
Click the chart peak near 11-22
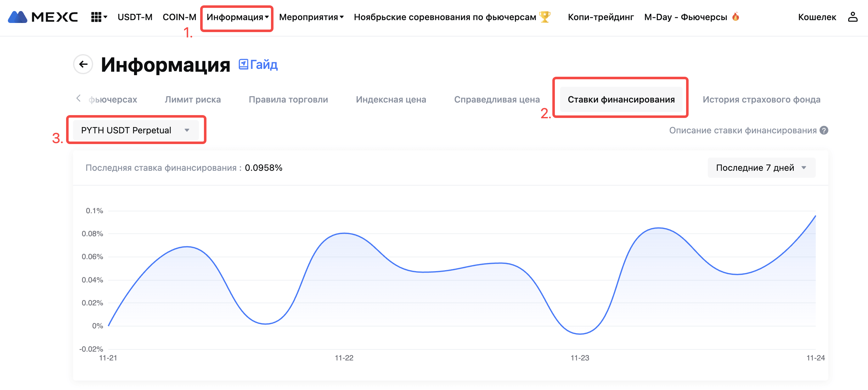(x=344, y=233)
